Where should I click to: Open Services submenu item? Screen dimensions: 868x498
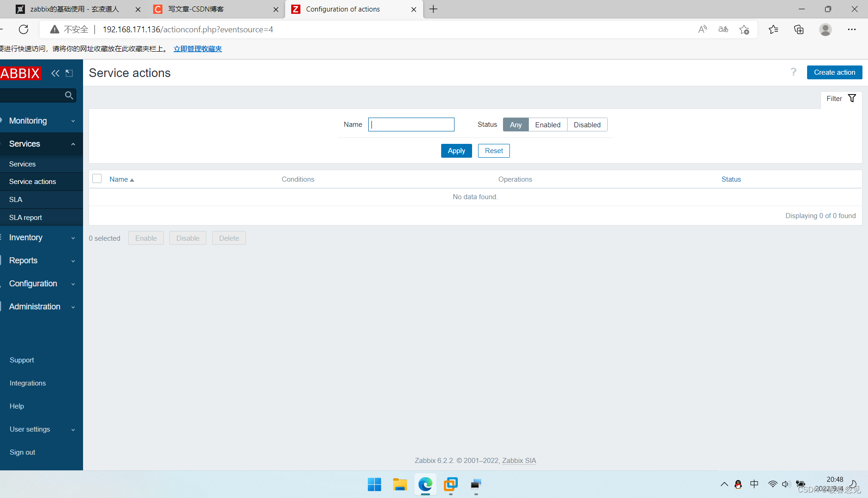pos(42,164)
